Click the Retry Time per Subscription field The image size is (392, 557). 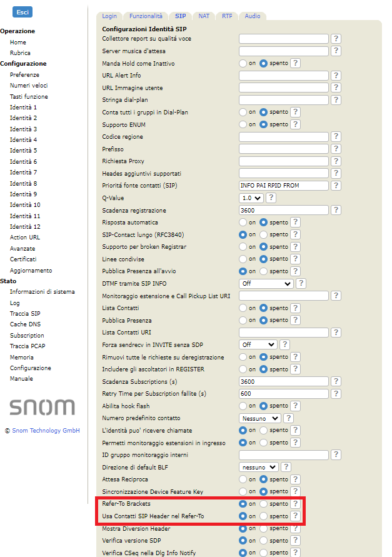coord(284,394)
